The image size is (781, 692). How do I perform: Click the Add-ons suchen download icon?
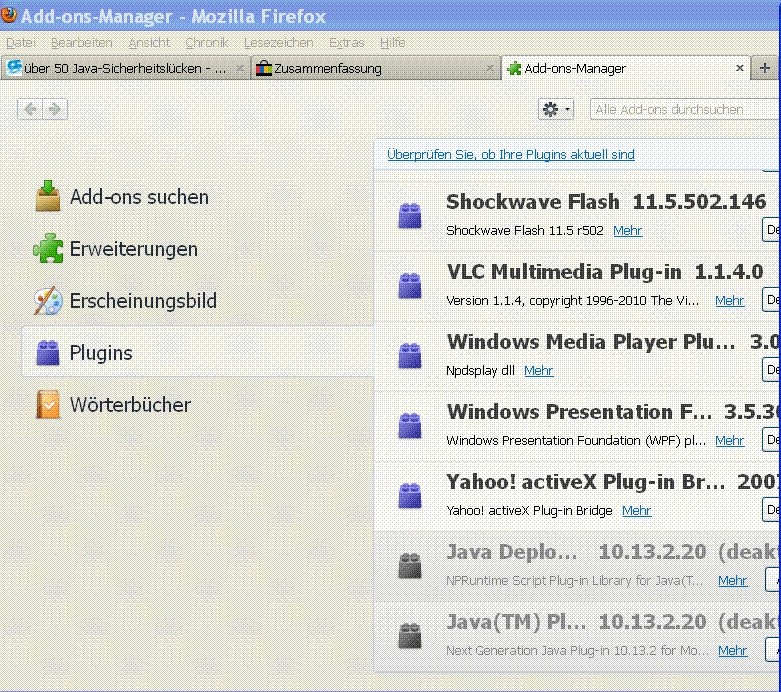(48, 197)
